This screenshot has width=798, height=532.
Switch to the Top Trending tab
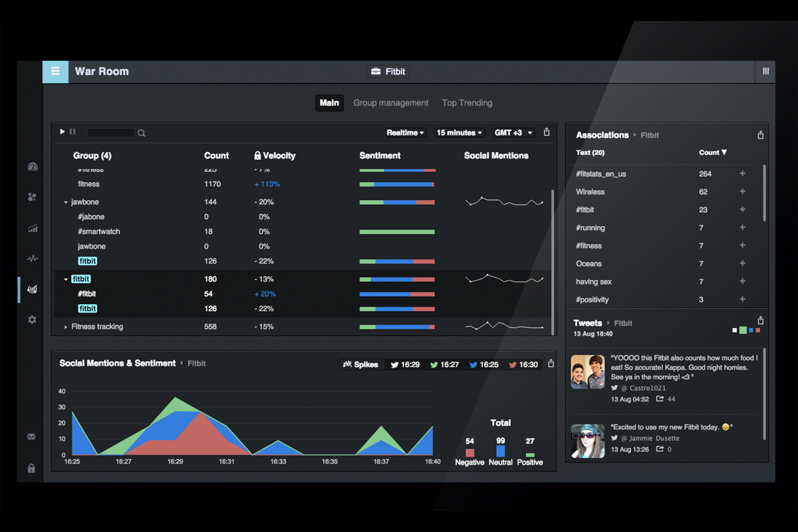[x=467, y=103]
